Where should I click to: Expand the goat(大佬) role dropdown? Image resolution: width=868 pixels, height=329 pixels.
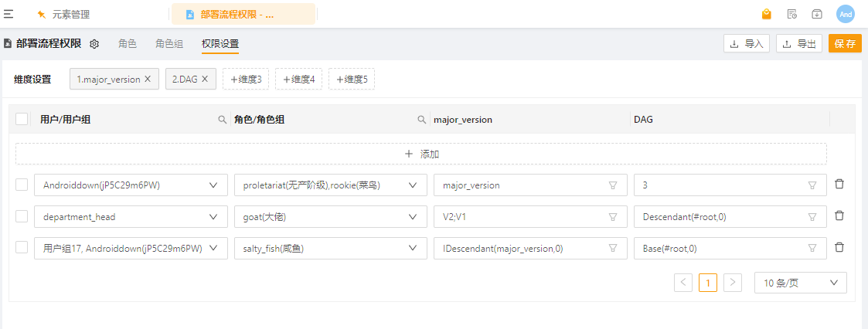(x=413, y=217)
